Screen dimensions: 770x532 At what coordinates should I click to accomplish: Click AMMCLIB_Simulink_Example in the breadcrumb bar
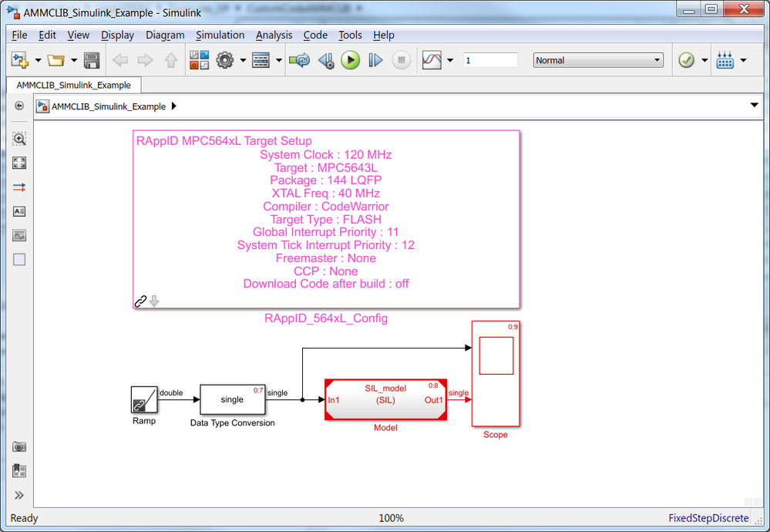pyautogui.click(x=109, y=106)
